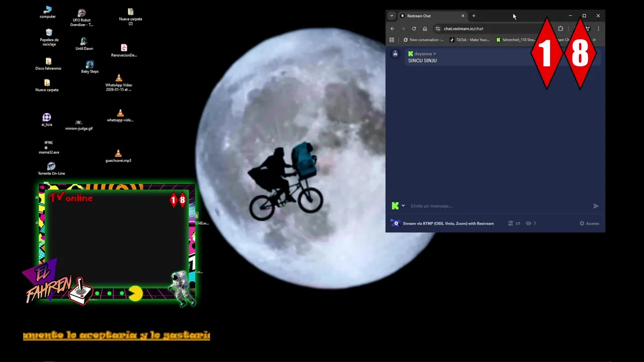Send the chat message arrow
This screenshot has height=362, width=644.
[596, 206]
